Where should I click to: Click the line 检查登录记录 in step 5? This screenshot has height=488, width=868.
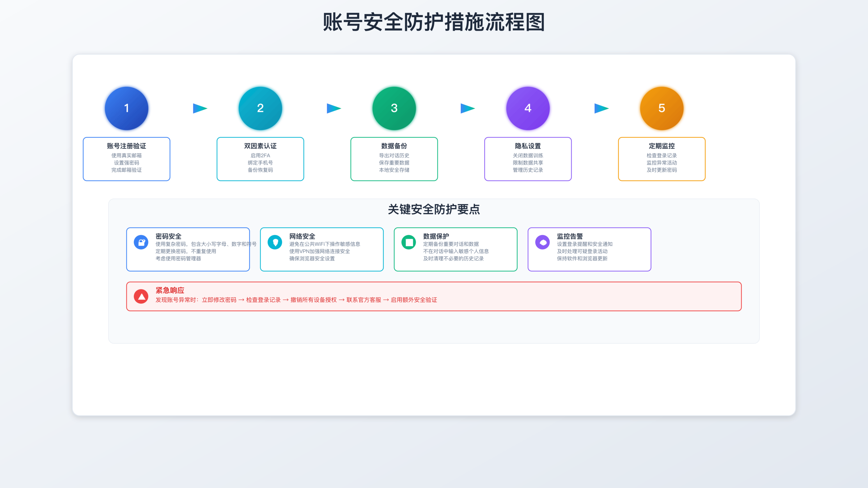point(662,155)
